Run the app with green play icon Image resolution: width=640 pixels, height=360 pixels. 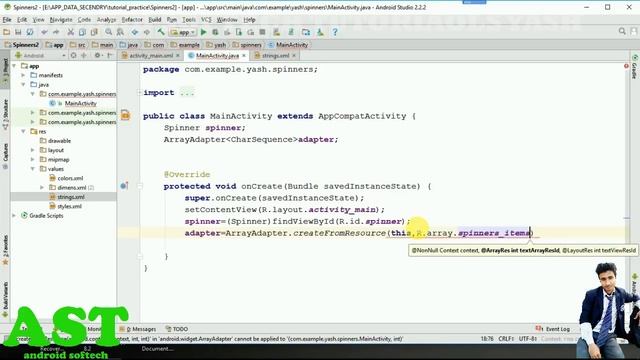click(x=203, y=32)
